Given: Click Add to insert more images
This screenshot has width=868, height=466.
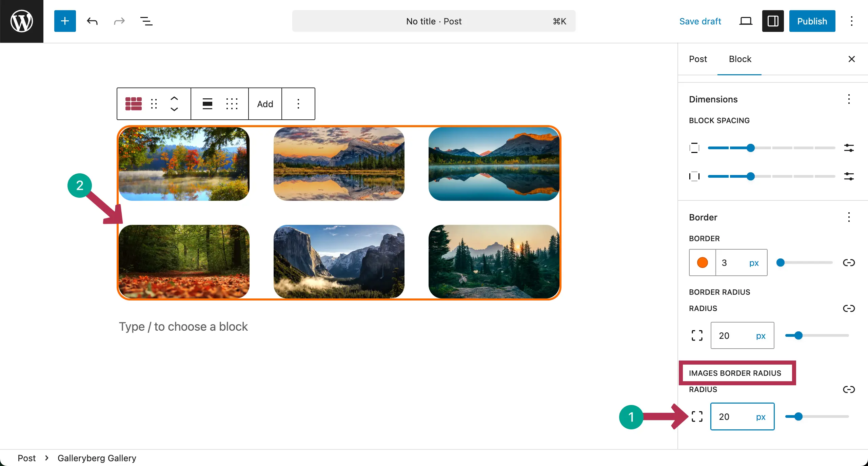Looking at the screenshot, I should [265, 104].
